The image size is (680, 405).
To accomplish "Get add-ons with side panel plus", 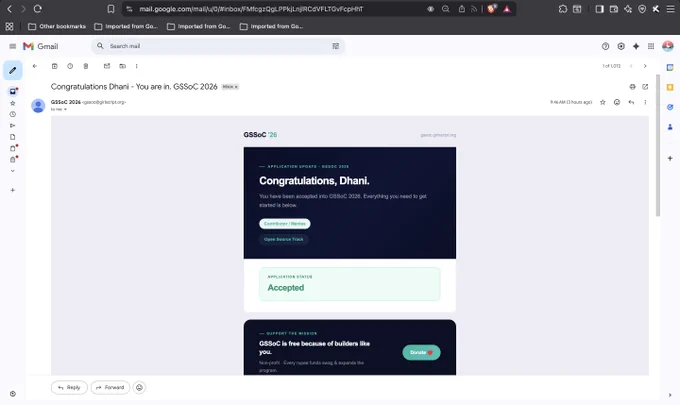I will [670, 158].
